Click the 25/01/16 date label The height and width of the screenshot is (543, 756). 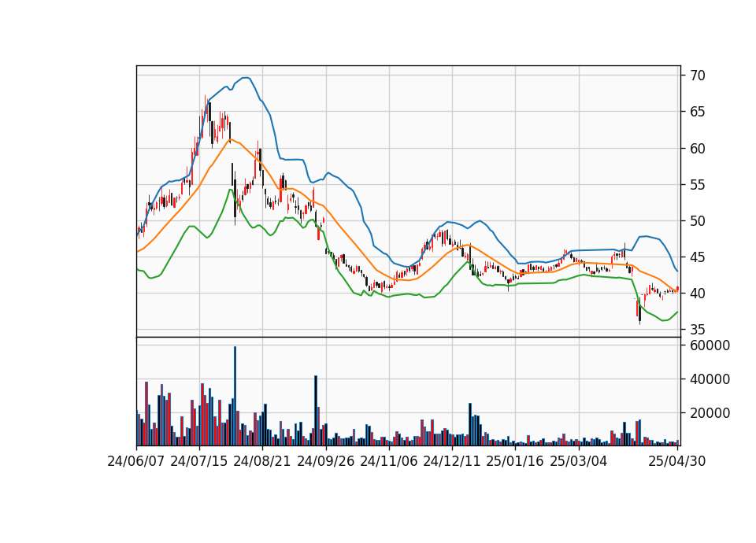[515, 461]
